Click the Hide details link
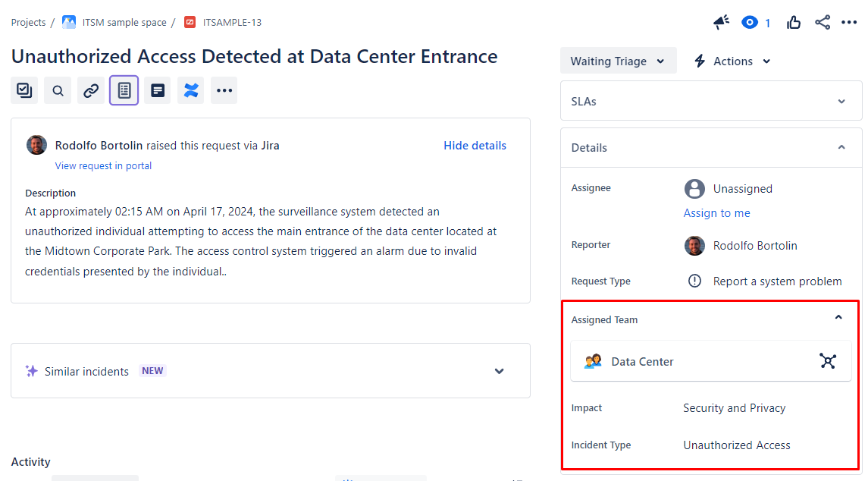The image size is (868, 481). point(475,146)
